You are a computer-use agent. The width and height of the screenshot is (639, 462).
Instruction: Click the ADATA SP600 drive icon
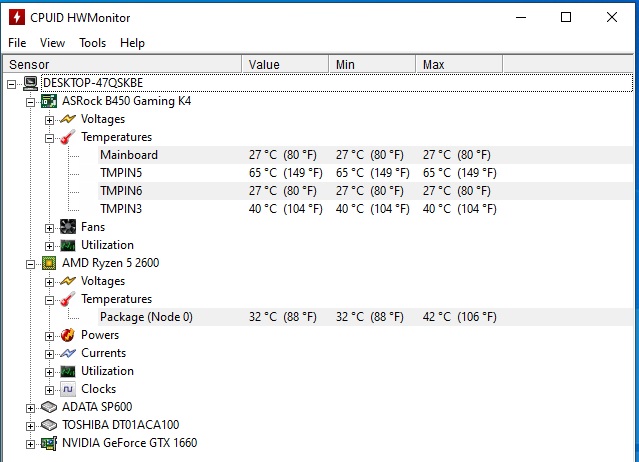coord(49,407)
